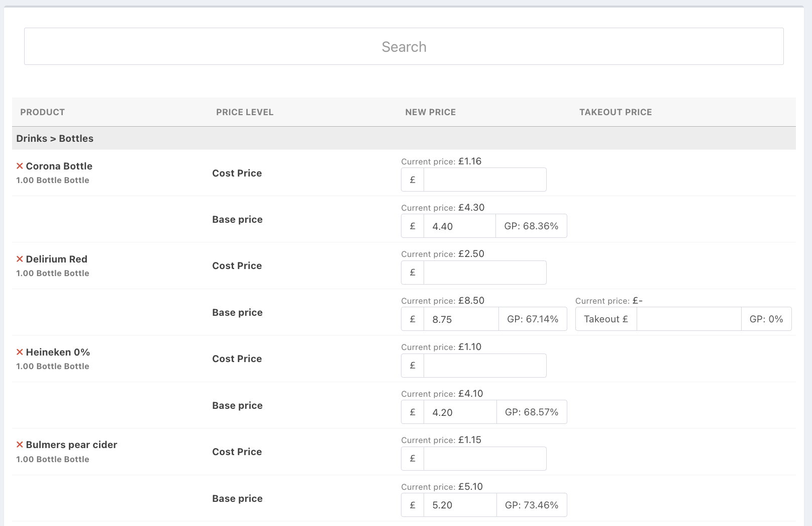Click Cost Price label for Delirium Red

coord(237,266)
